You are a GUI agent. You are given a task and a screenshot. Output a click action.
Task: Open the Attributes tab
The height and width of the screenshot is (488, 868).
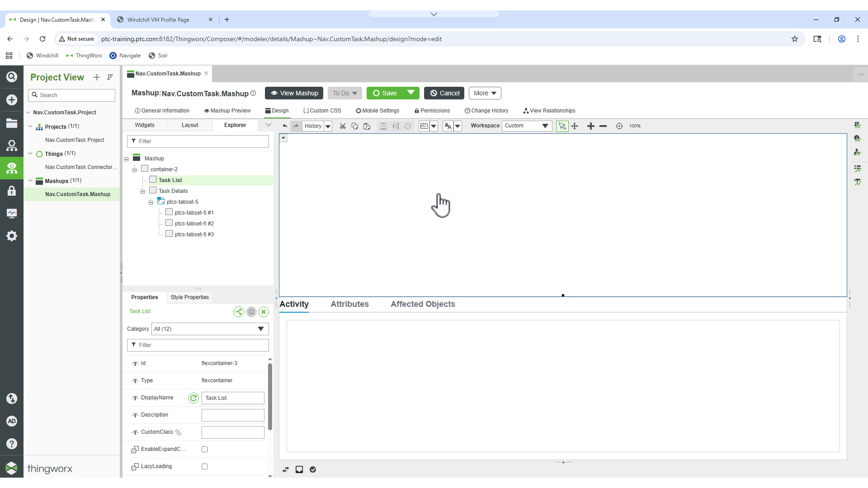click(349, 304)
